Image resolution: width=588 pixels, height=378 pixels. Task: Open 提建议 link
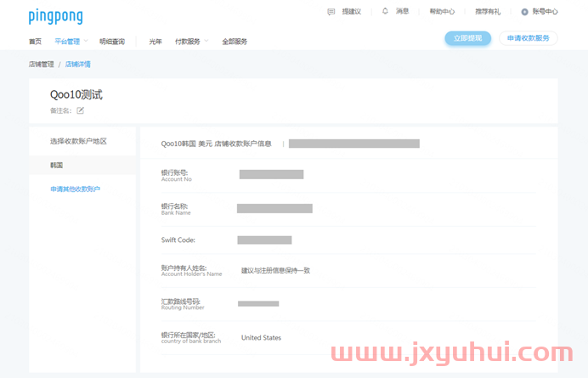[352, 12]
